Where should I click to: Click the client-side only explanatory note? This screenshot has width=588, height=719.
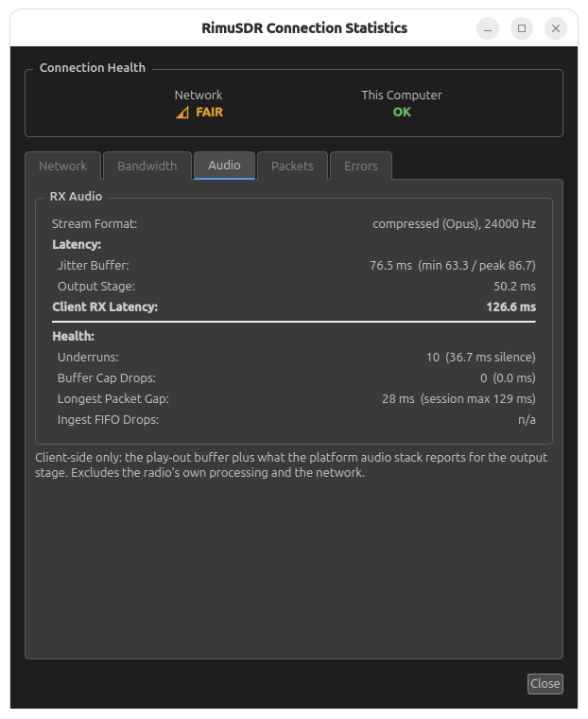point(291,465)
